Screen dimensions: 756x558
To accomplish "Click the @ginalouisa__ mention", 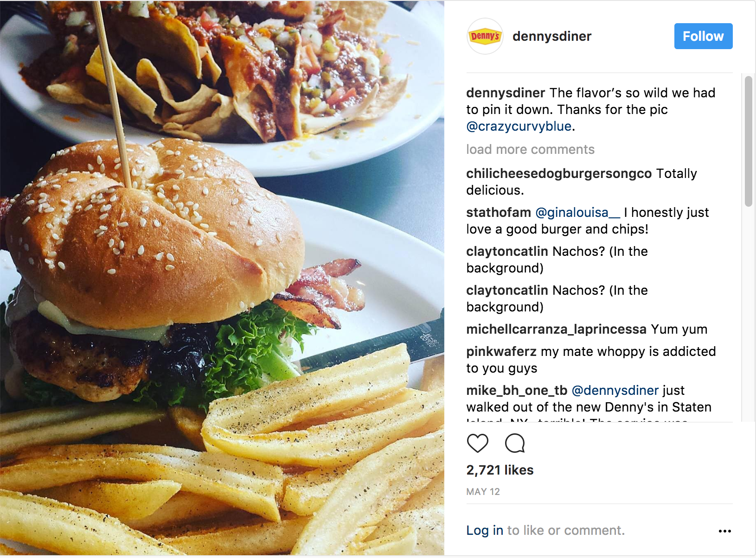I will tap(577, 212).
